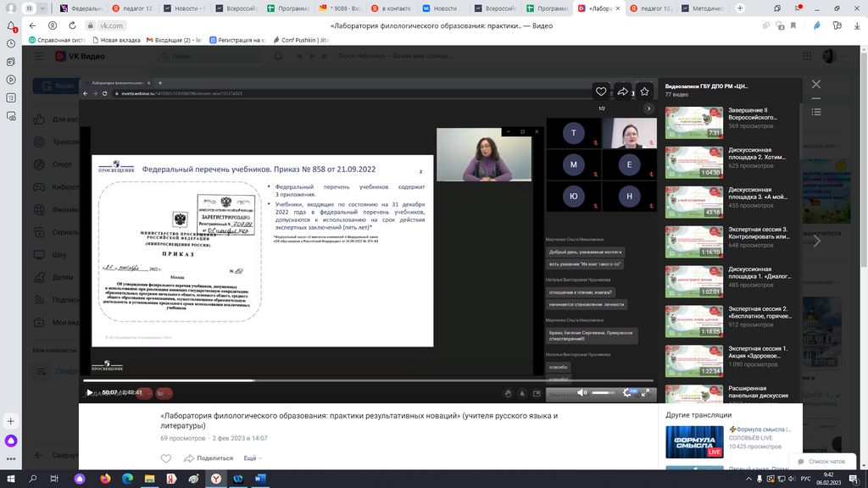Play the paused video
This screenshot has height=488, width=868.
[90, 393]
